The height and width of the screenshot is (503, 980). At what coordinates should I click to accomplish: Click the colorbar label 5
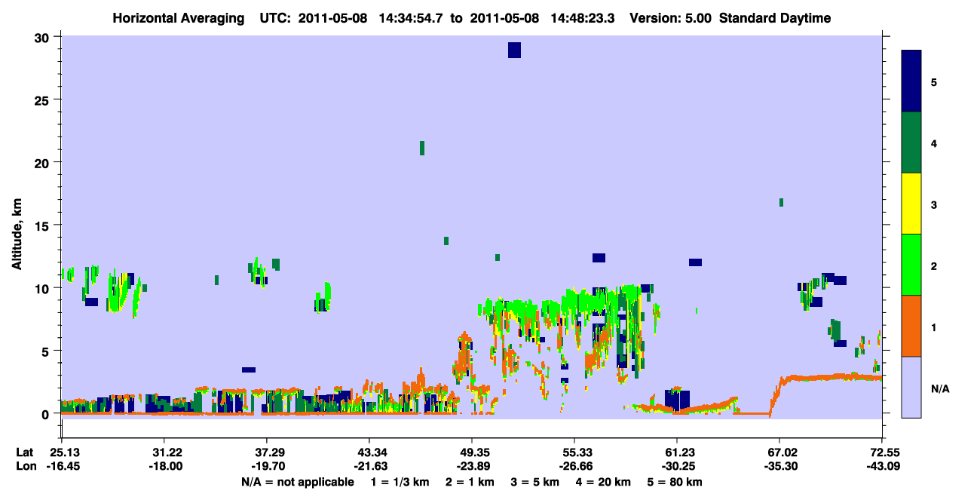(934, 81)
